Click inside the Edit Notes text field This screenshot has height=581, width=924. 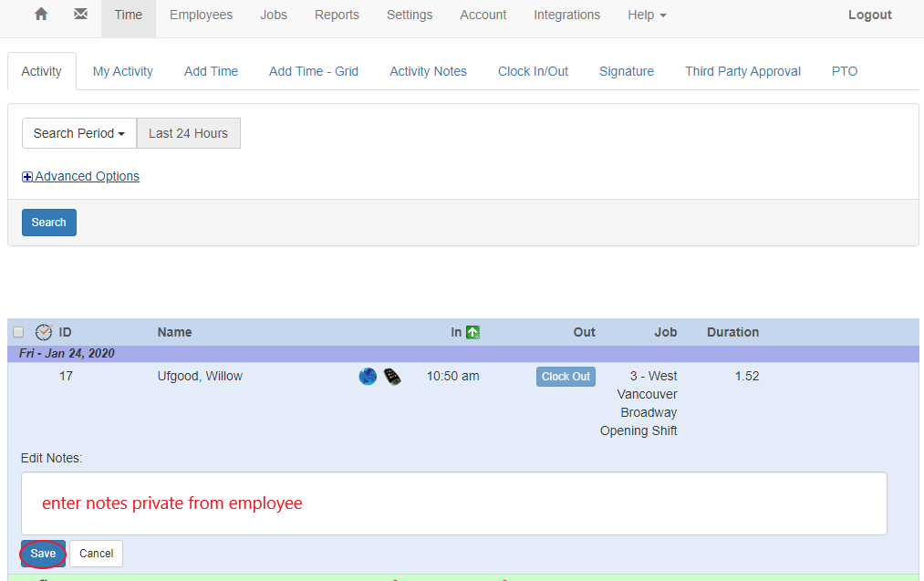pos(453,503)
